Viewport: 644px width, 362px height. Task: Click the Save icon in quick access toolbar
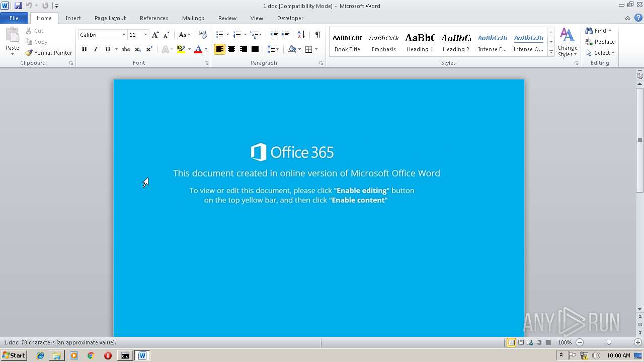click(18, 6)
